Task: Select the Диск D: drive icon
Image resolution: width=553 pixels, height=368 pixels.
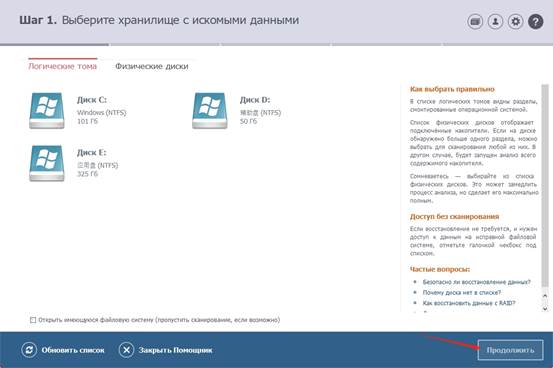Action: tap(210, 110)
